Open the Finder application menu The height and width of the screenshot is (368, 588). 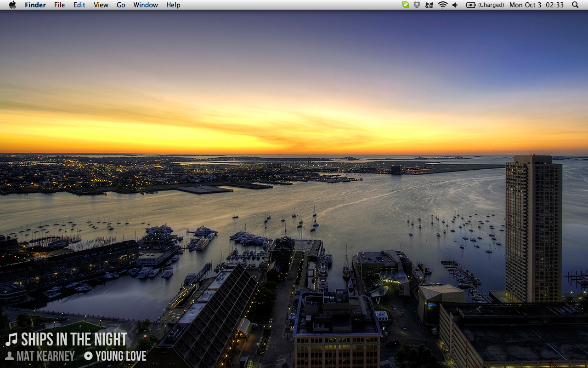(35, 5)
